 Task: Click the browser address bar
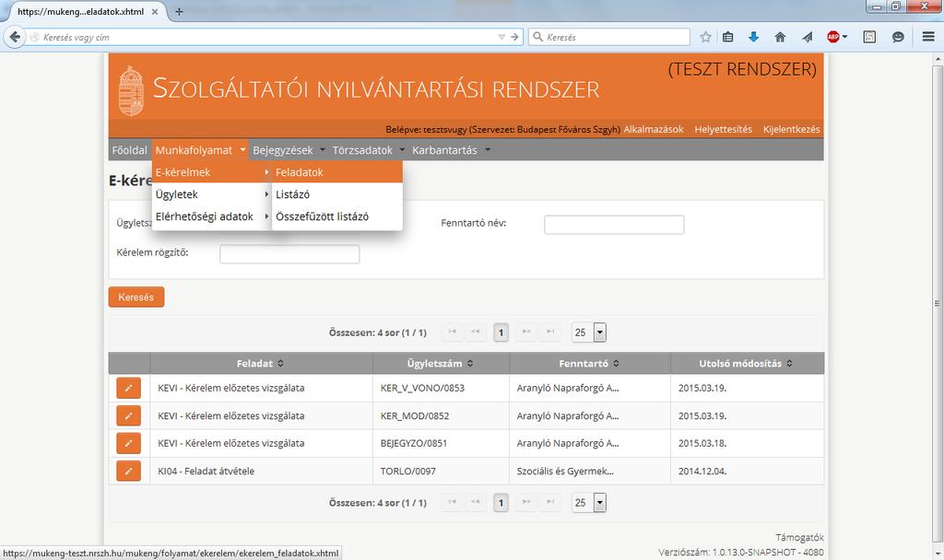(x=268, y=37)
